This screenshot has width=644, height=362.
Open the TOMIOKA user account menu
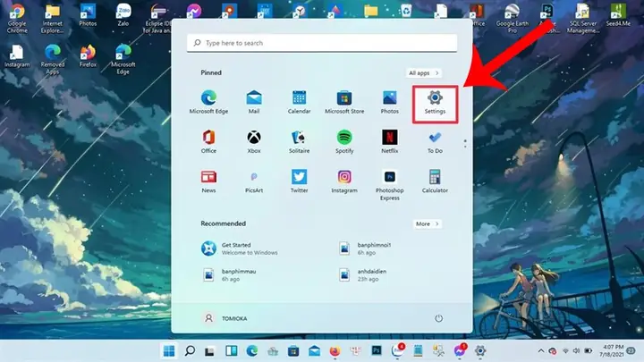point(225,318)
